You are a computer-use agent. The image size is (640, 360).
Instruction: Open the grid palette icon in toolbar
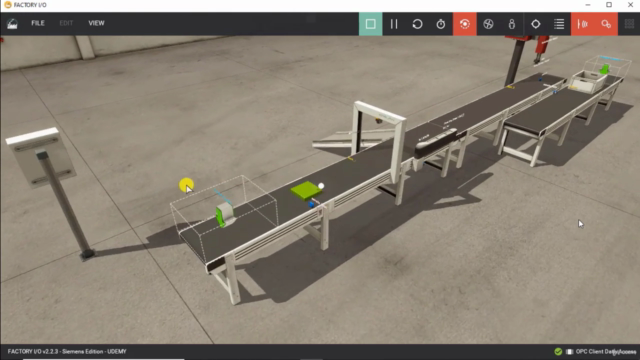click(629, 24)
